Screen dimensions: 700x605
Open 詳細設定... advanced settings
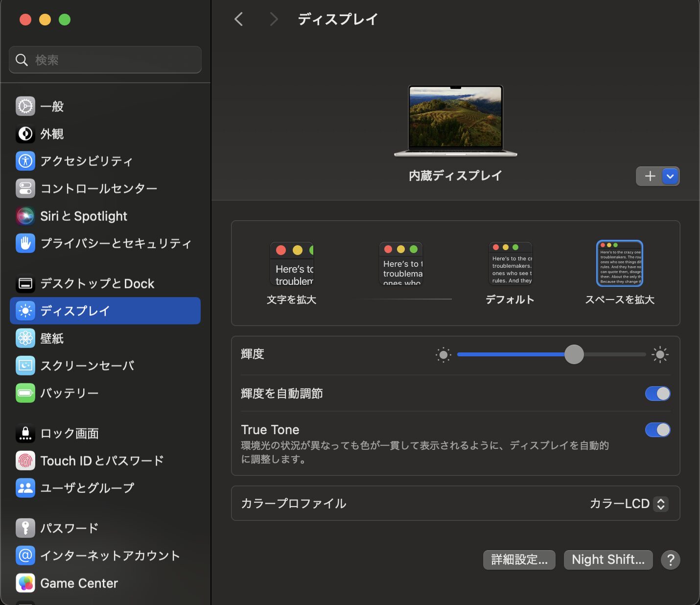point(519,559)
